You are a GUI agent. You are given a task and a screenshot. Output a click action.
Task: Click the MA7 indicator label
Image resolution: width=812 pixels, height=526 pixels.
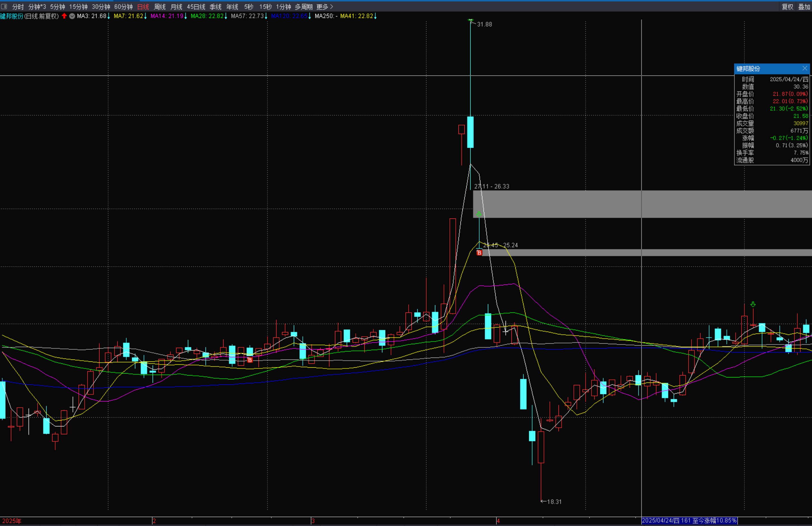pos(128,16)
